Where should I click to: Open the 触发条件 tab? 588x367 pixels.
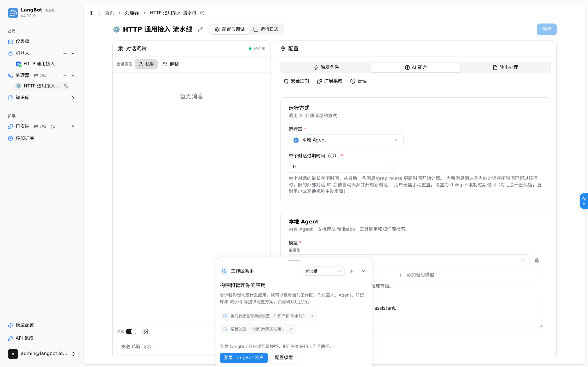[x=326, y=68]
